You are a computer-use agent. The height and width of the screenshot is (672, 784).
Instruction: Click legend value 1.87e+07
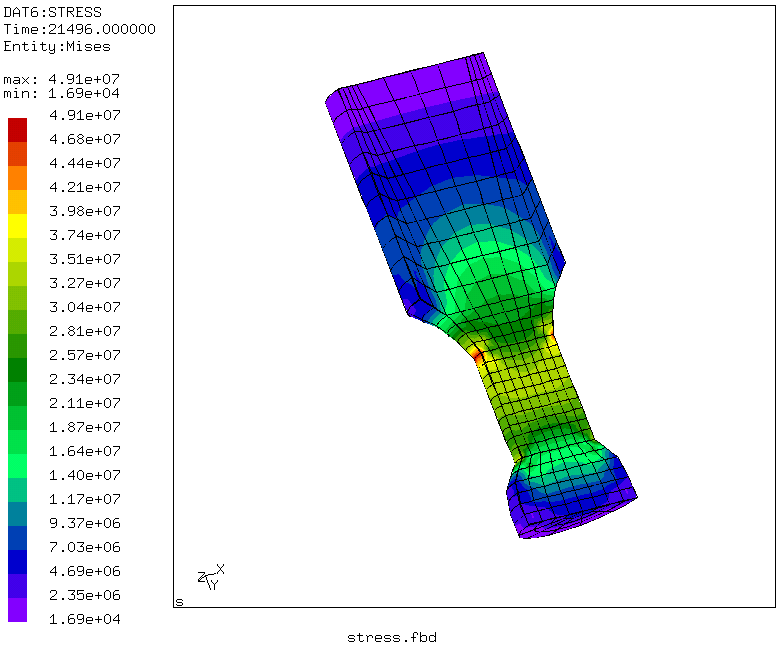85,427
